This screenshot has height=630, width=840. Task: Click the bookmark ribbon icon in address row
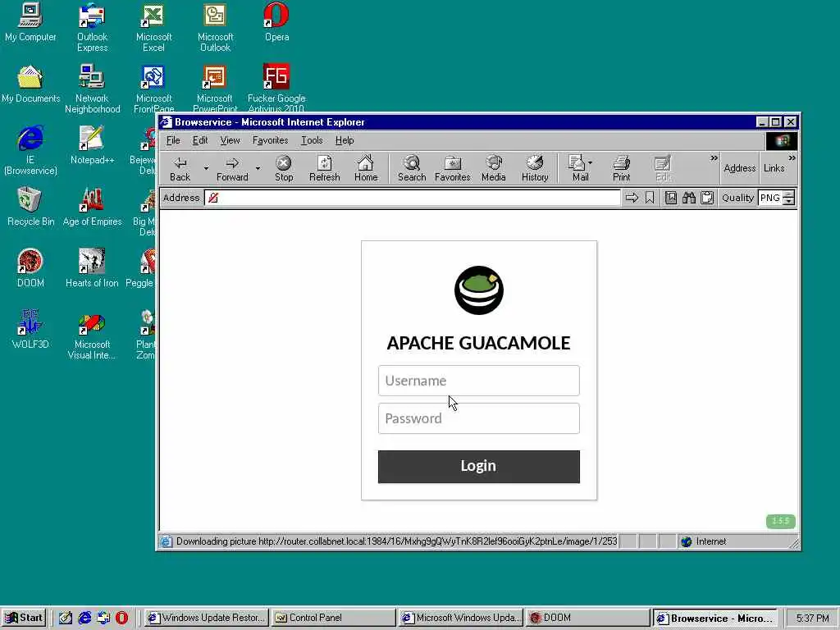[x=650, y=198]
